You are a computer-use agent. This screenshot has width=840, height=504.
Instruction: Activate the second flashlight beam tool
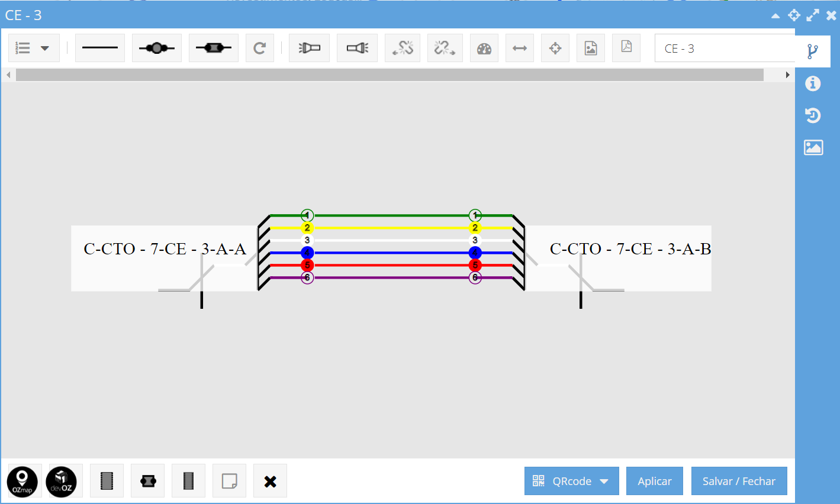357,49
